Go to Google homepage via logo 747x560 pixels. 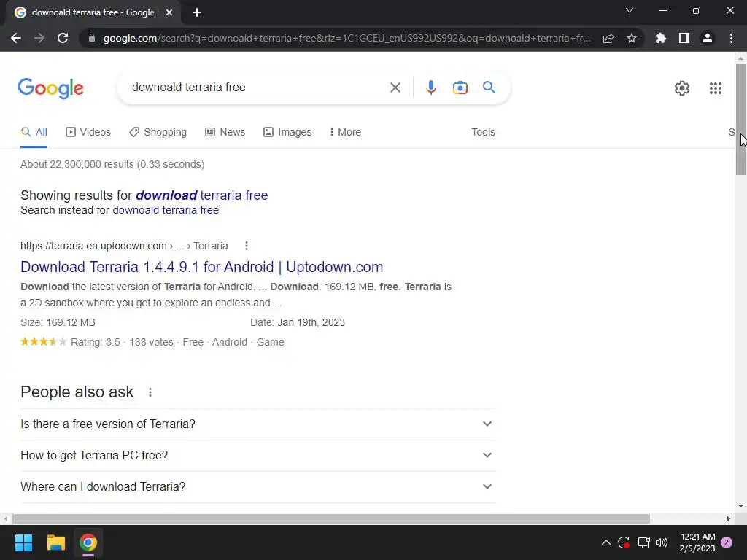pyautogui.click(x=50, y=88)
